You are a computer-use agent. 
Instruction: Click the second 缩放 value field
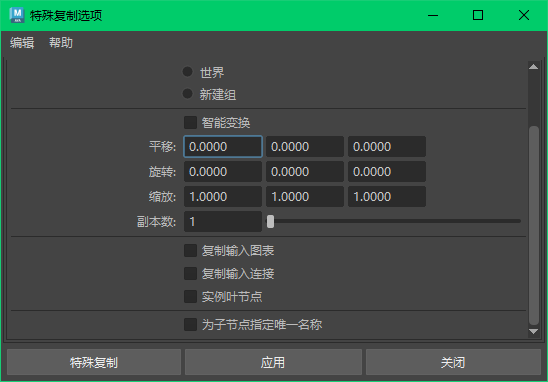tap(305, 196)
